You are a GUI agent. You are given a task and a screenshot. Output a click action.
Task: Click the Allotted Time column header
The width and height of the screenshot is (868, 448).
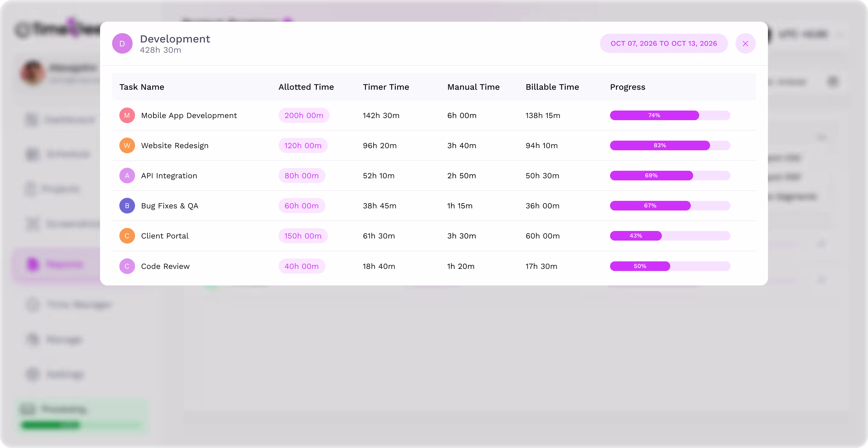[306, 87]
